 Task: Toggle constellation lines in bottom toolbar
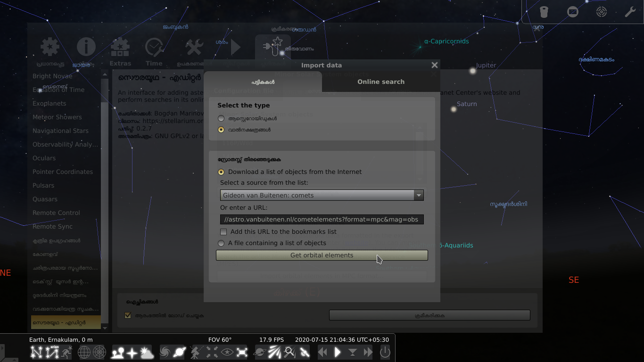[36, 352]
